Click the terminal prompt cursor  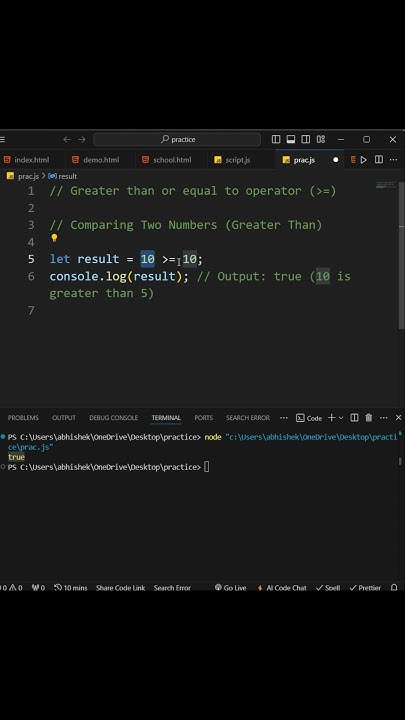pos(207,467)
